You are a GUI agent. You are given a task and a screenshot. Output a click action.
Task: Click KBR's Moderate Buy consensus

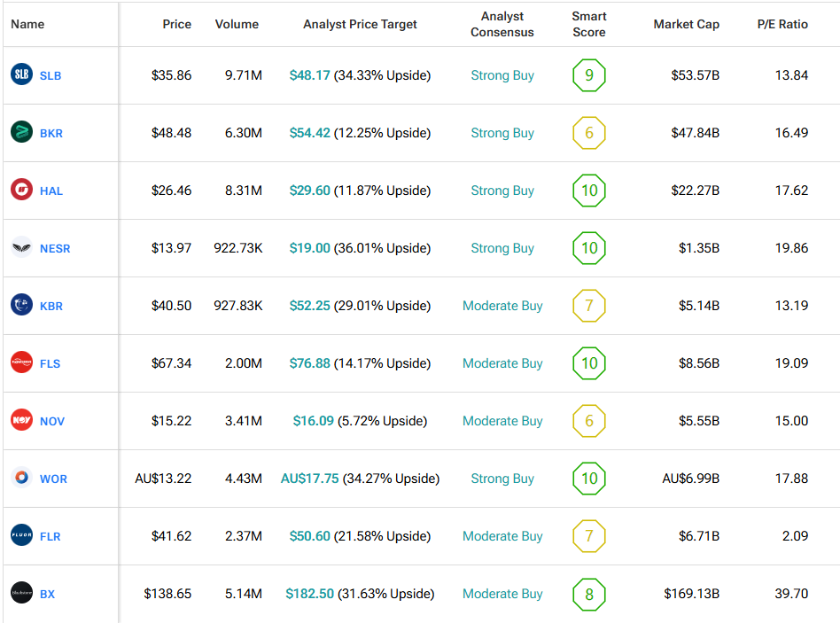pyautogui.click(x=502, y=306)
